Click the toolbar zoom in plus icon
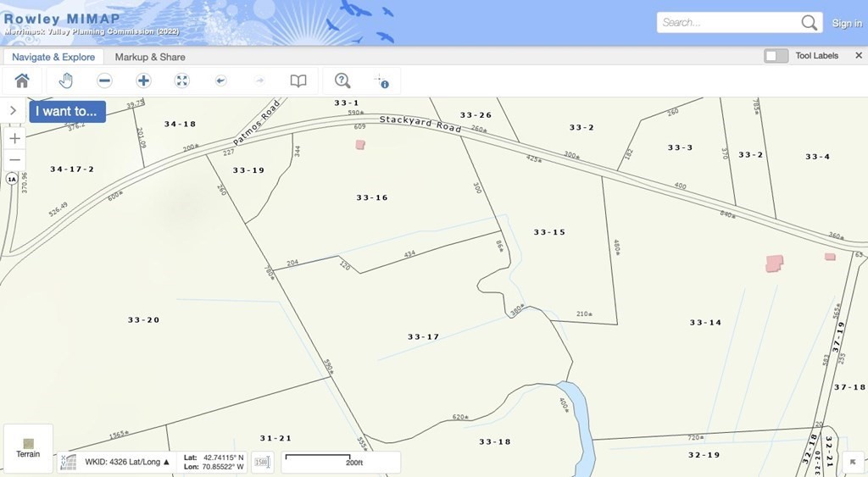868x477 pixels. (x=143, y=80)
